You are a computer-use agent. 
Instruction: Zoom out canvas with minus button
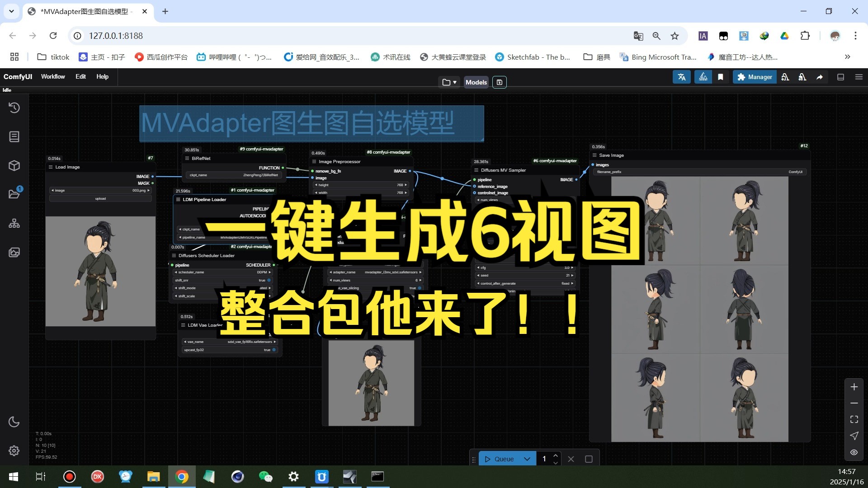(x=854, y=403)
